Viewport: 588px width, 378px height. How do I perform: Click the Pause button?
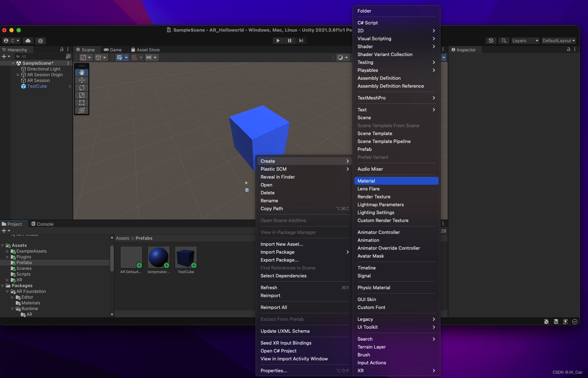(289, 41)
